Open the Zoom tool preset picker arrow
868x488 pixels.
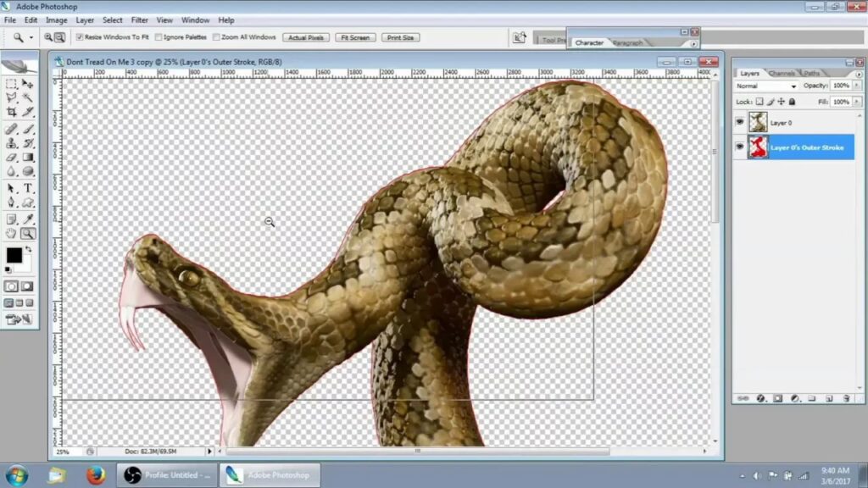click(x=31, y=37)
